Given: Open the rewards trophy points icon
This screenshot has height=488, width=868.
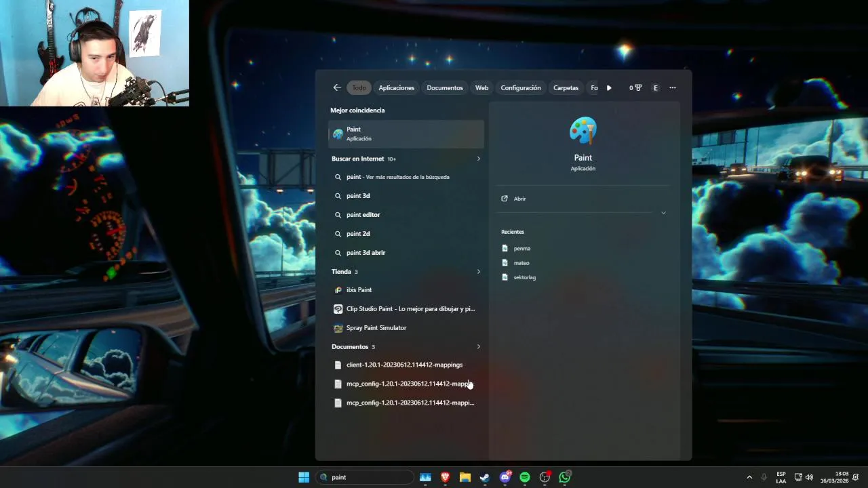Looking at the screenshot, I should (x=635, y=87).
